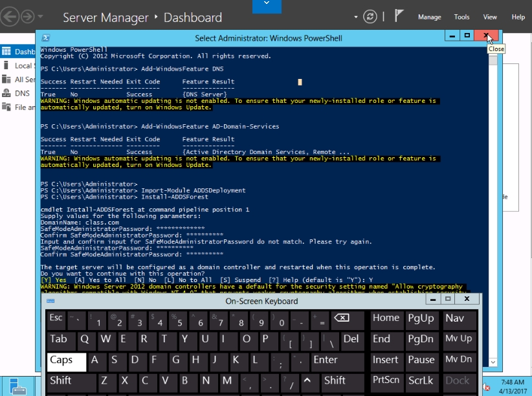Open Server Manager from the taskbar icon
This screenshot has height=396, width=532.
coord(17,388)
